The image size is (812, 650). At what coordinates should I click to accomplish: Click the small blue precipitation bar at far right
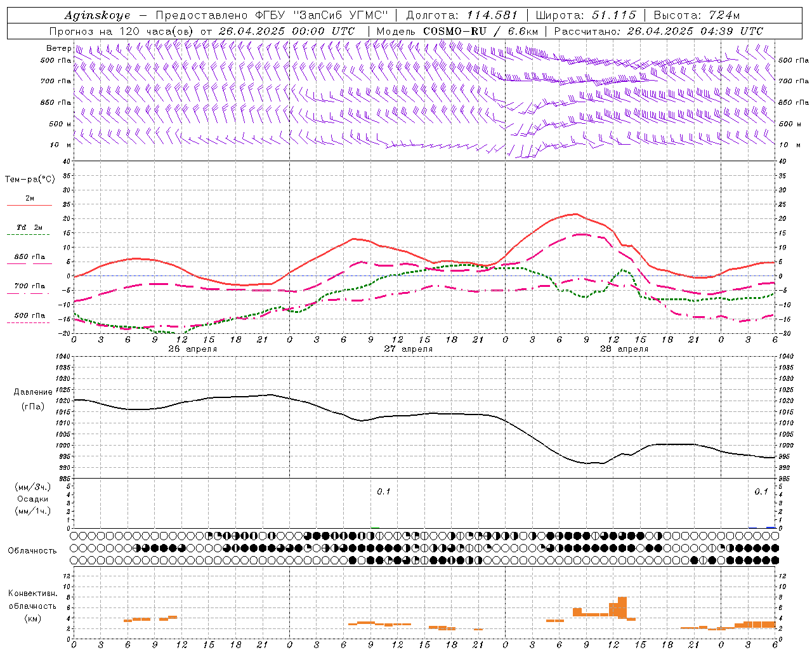(x=771, y=527)
